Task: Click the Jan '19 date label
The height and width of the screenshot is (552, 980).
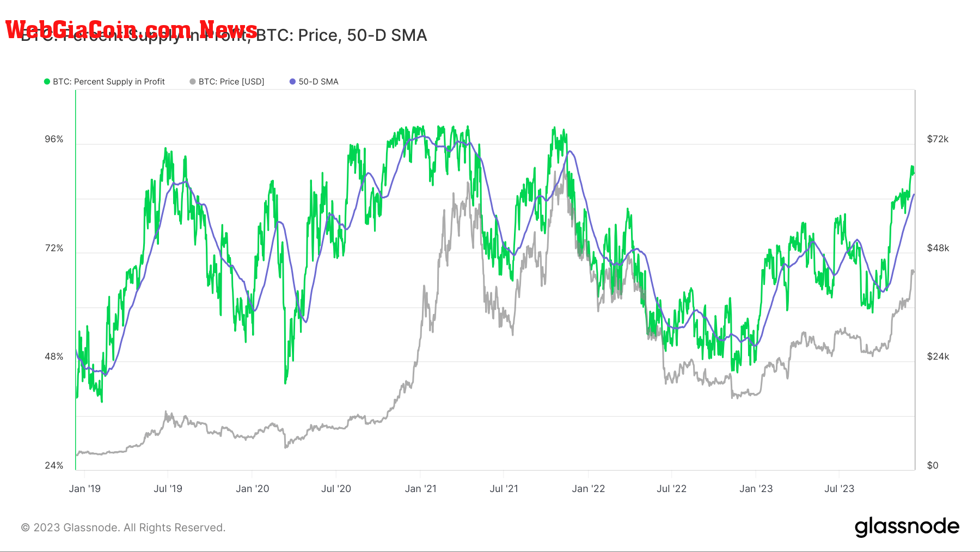Action: coord(85,489)
